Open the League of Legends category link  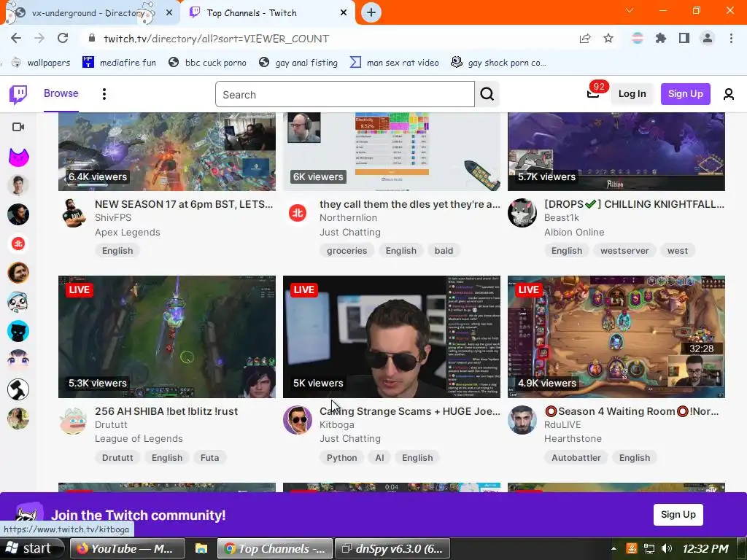[x=139, y=438]
